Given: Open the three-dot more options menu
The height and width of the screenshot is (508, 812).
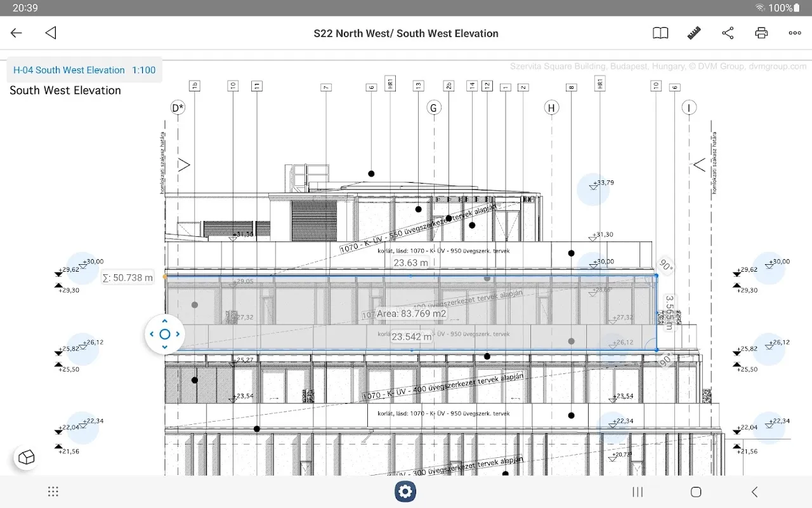Looking at the screenshot, I should [x=795, y=33].
